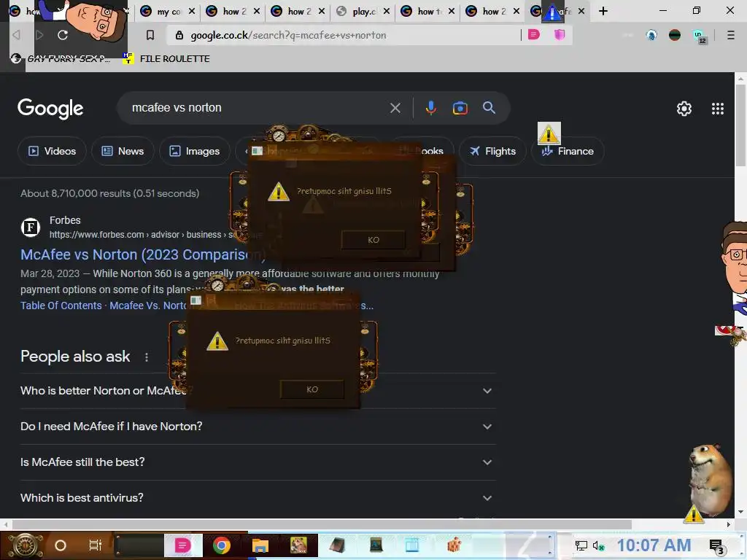
Task: Reload the current page
Action: [63, 35]
